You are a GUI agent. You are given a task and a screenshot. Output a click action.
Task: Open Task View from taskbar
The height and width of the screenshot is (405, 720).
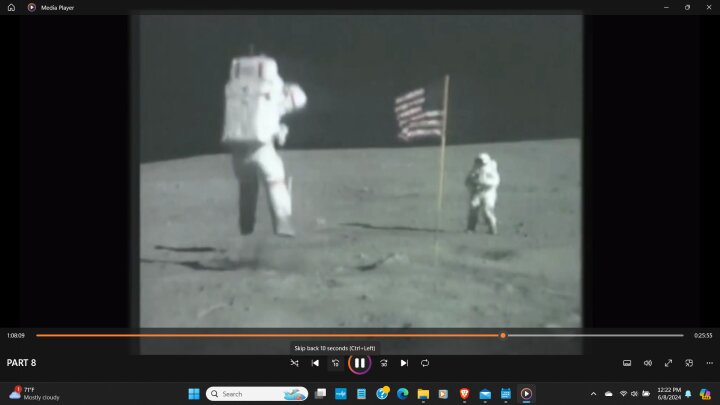[x=320, y=394]
